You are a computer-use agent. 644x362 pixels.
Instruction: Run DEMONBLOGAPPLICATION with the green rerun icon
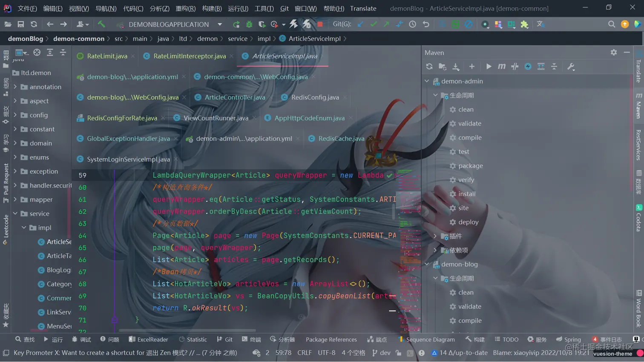coord(236,24)
